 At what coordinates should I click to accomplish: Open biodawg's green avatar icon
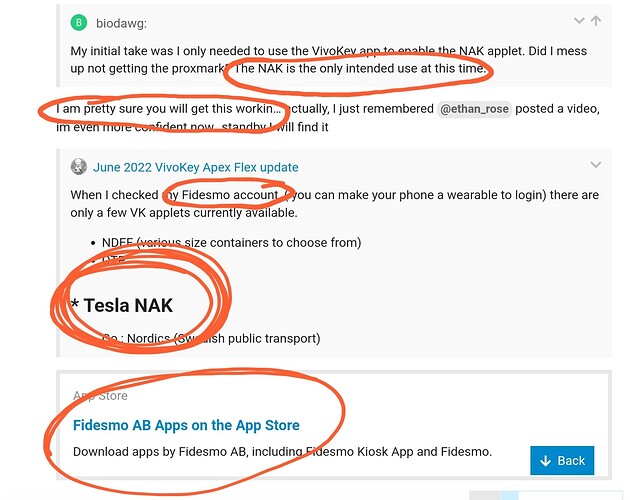click(x=79, y=23)
